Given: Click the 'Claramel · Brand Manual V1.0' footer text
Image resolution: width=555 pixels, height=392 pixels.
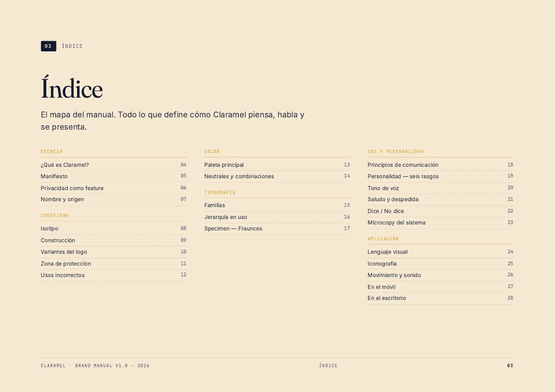Looking at the screenshot, I should pos(95,366).
